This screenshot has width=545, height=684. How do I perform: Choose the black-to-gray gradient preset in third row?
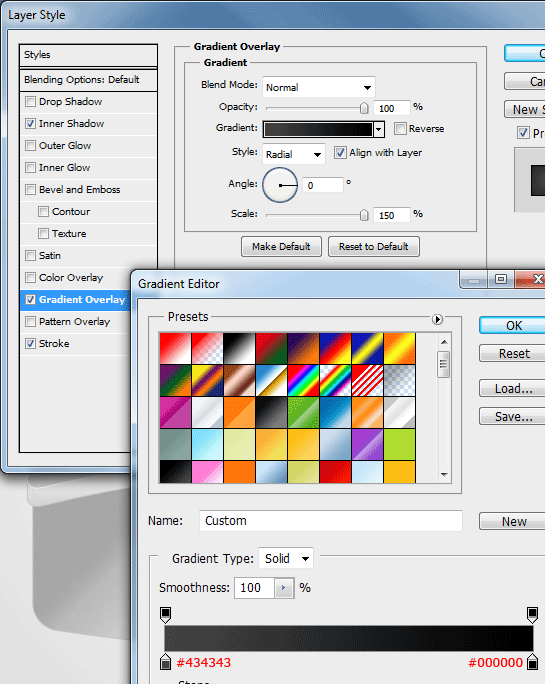point(271,412)
